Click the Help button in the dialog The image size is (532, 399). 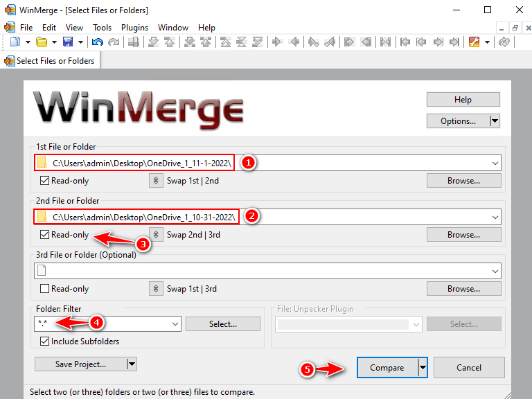click(x=463, y=100)
